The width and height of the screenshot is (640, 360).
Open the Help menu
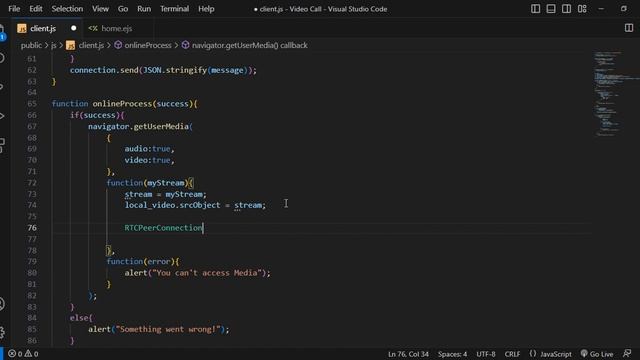tap(206, 9)
